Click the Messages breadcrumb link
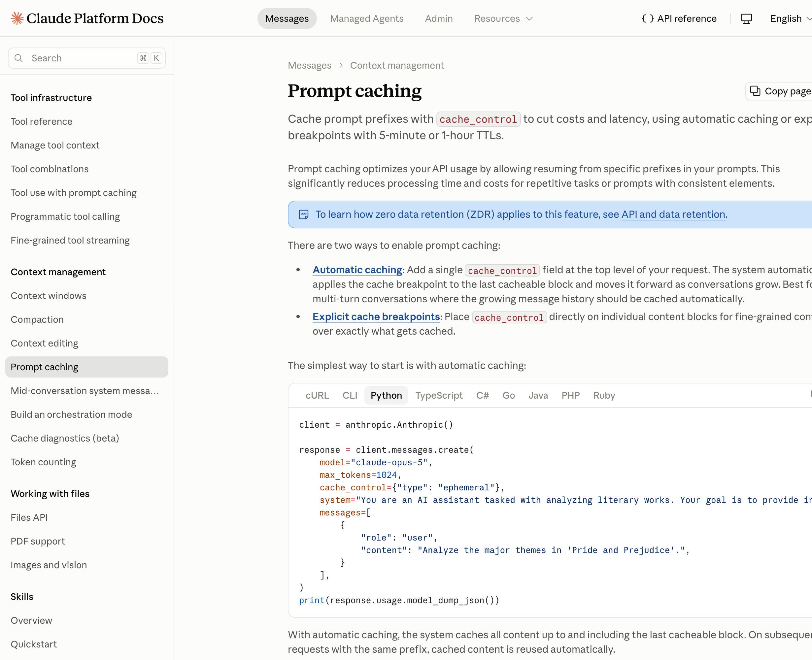The width and height of the screenshot is (812, 660). point(309,66)
